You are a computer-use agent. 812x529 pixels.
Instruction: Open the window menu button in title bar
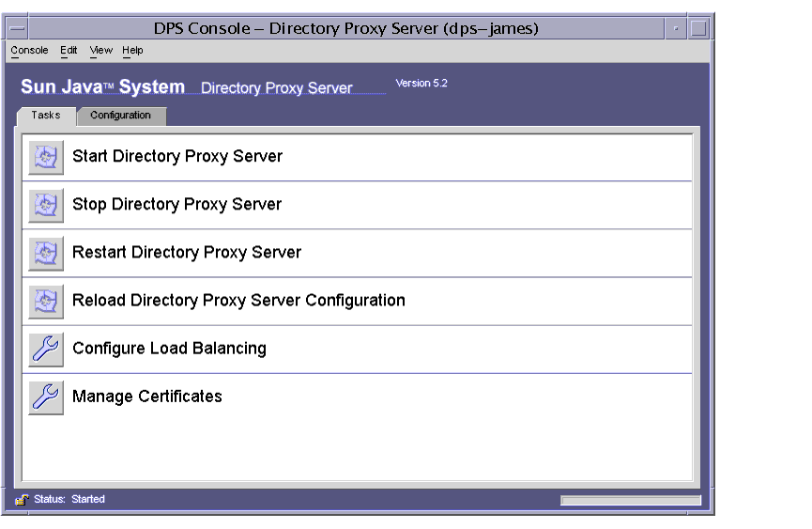pos(17,28)
